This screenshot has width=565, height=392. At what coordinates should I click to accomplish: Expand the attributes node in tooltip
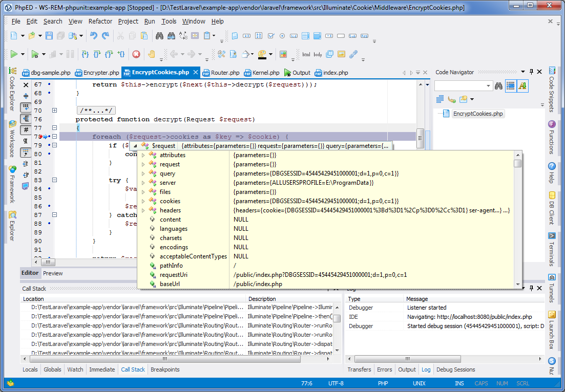click(143, 155)
